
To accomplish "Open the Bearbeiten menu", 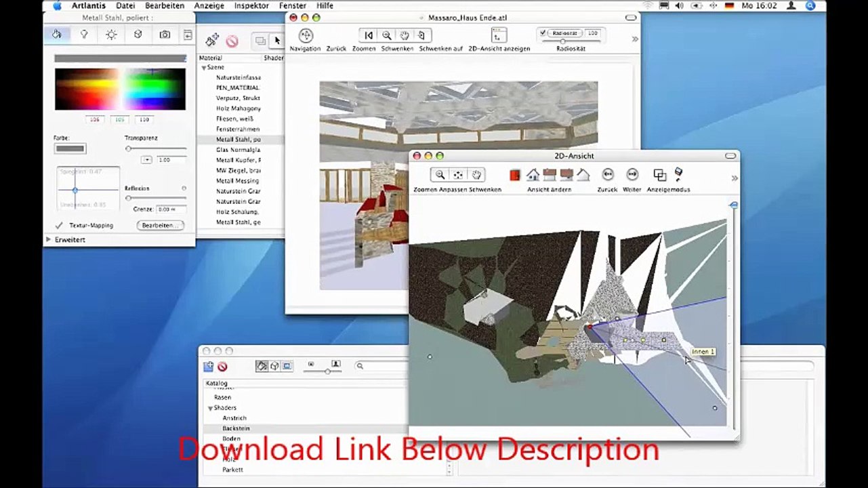I will [165, 5].
